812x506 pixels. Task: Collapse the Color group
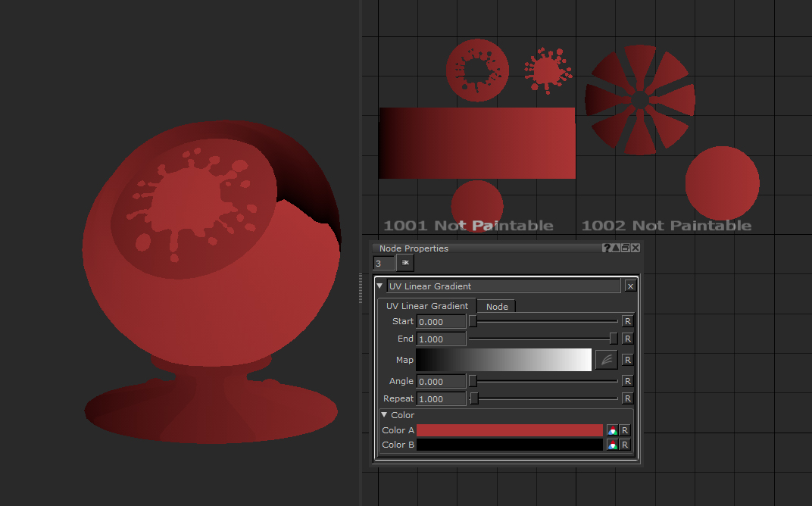coord(385,415)
